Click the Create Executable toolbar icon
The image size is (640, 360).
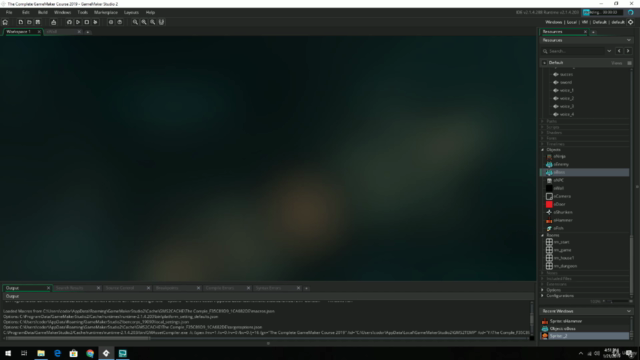53,22
